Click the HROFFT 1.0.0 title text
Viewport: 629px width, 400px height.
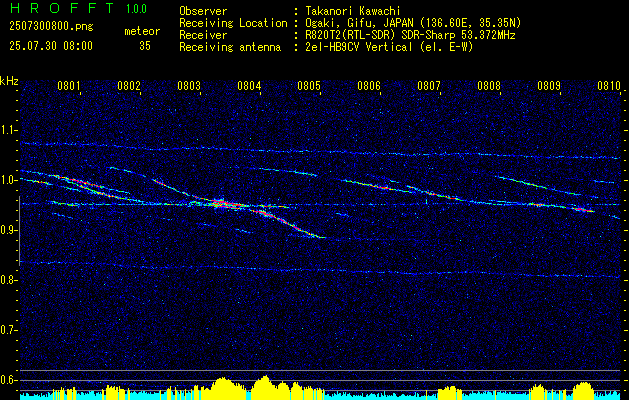point(79,8)
